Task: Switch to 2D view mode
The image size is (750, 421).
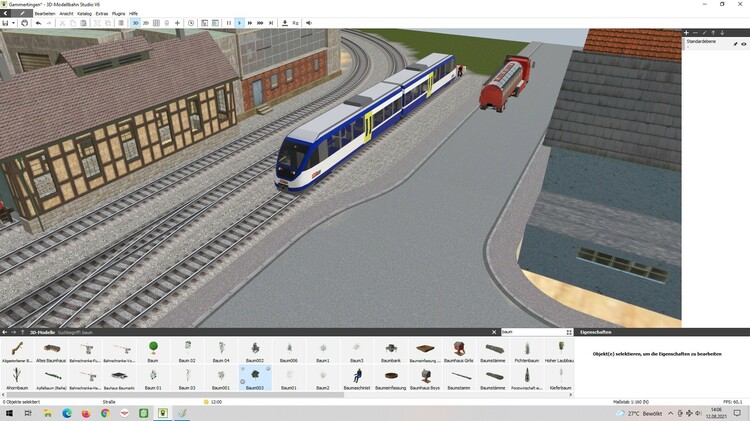Action: point(146,22)
